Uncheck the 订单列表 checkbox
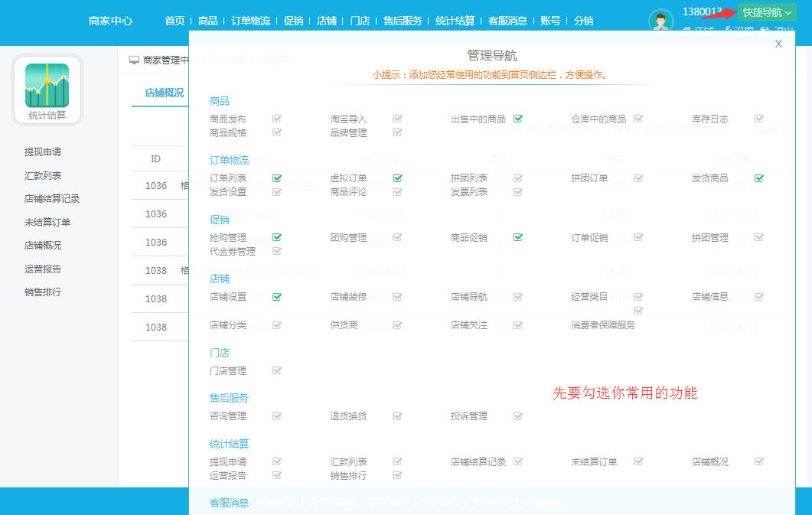 [x=277, y=178]
